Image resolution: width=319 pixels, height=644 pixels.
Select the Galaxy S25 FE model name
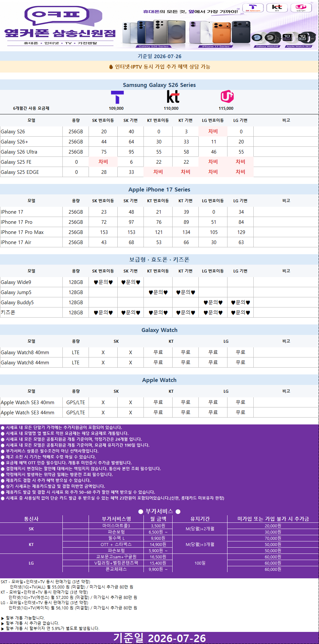(16, 162)
